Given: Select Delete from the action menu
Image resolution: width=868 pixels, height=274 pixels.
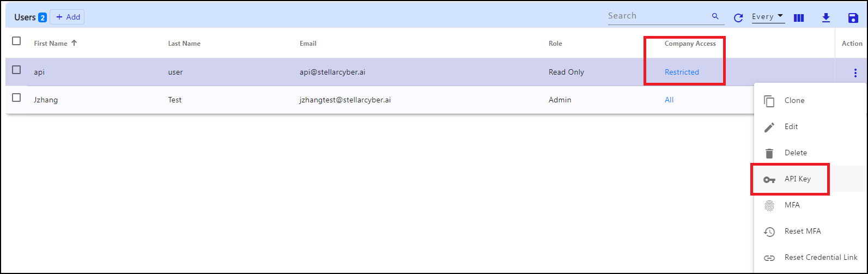Looking at the screenshot, I should click(795, 153).
